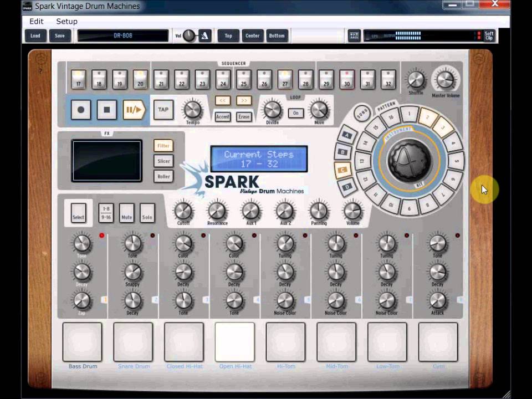Viewport: 532px width, 399px height.
Task: Hit the Mid-Tom pad
Action: [336, 342]
